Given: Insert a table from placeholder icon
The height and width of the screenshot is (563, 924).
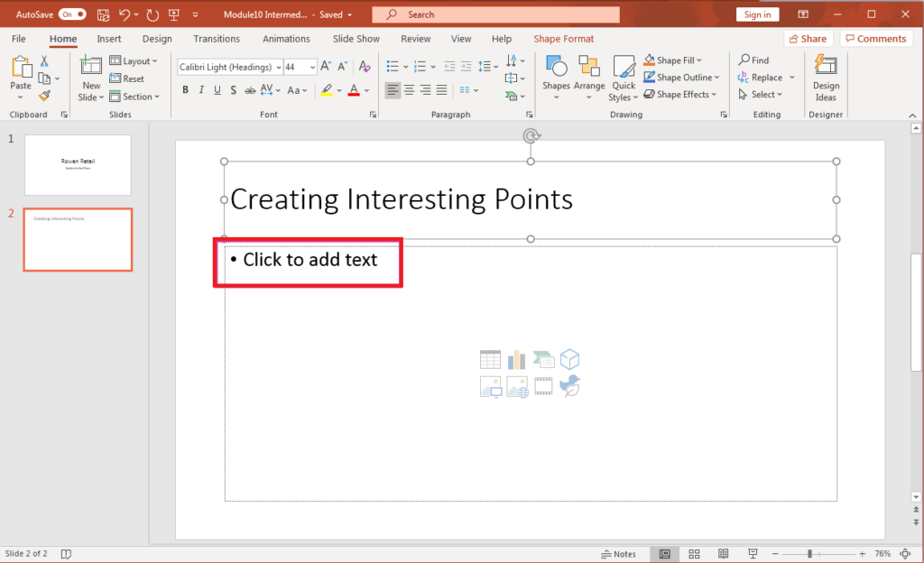Looking at the screenshot, I should [490, 359].
